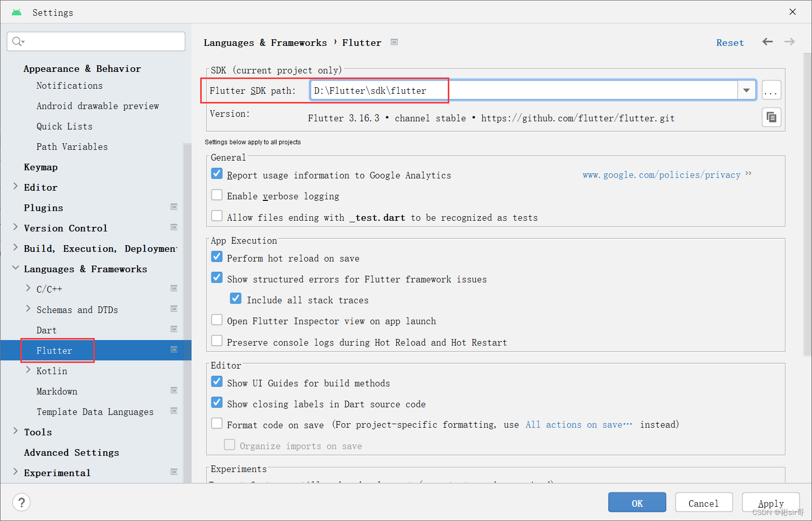Viewport: 812px width, 521px height.
Task: Click the Cancel button
Action: [704, 503]
